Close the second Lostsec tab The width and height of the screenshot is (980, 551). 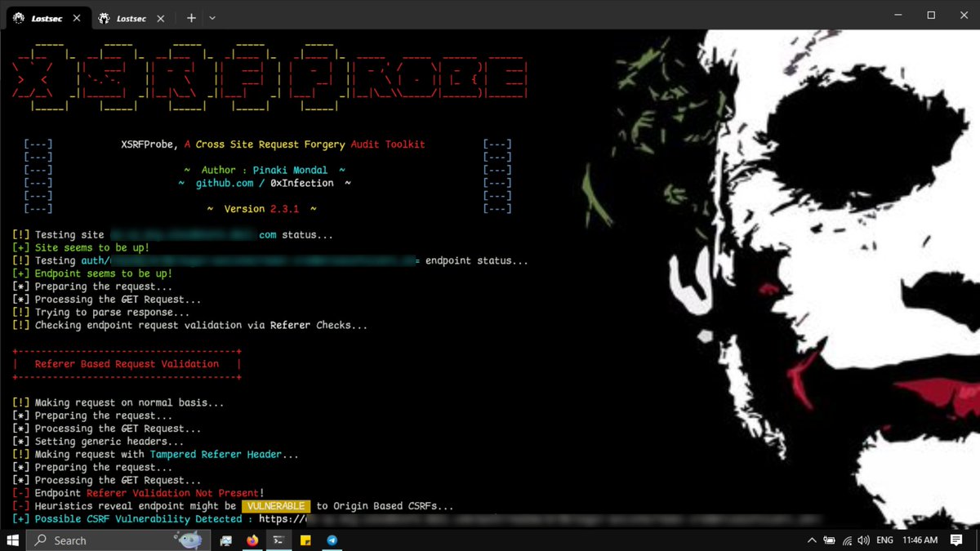click(x=159, y=18)
